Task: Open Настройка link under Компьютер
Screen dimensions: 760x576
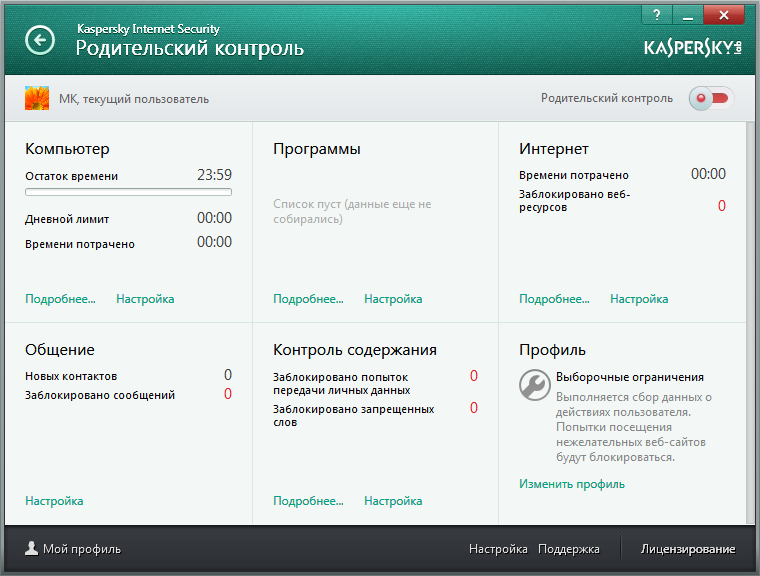Action: [145, 299]
